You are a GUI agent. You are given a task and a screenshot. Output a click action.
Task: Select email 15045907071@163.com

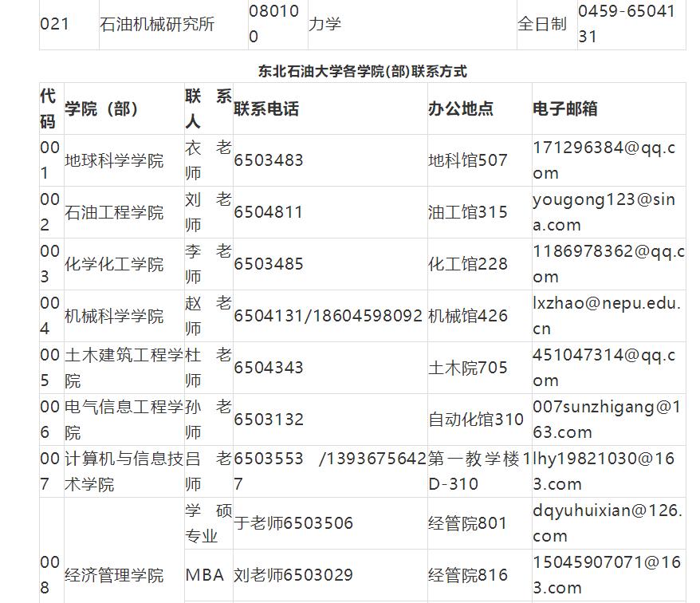click(x=607, y=575)
